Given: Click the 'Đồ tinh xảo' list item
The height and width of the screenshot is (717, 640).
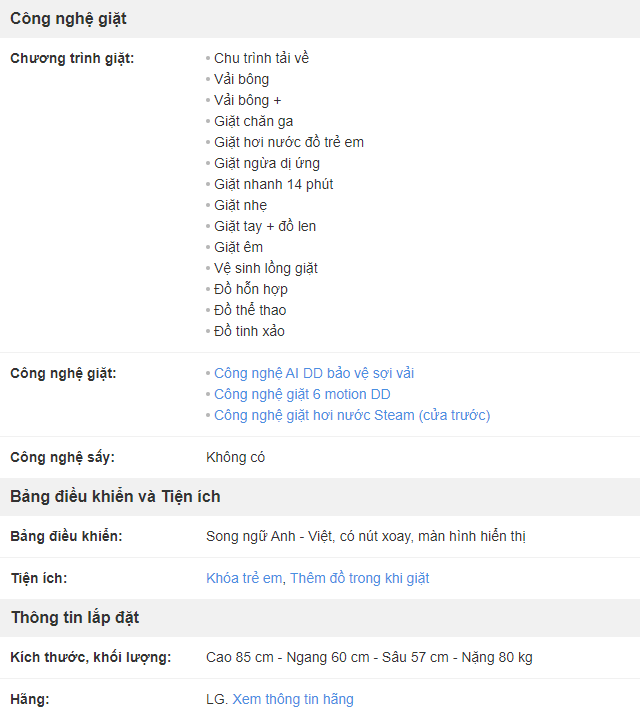Looking at the screenshot, I should pyautogui.click(x=249, y=332).
